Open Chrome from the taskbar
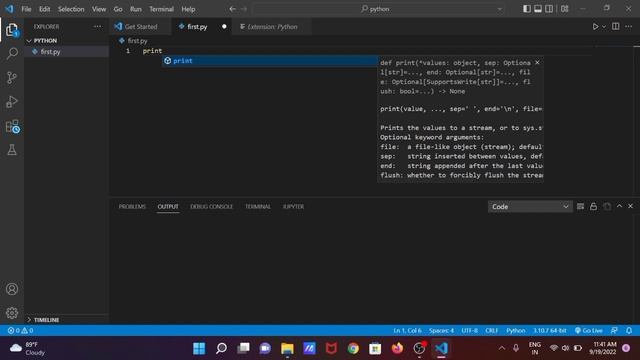 [353, 348]
